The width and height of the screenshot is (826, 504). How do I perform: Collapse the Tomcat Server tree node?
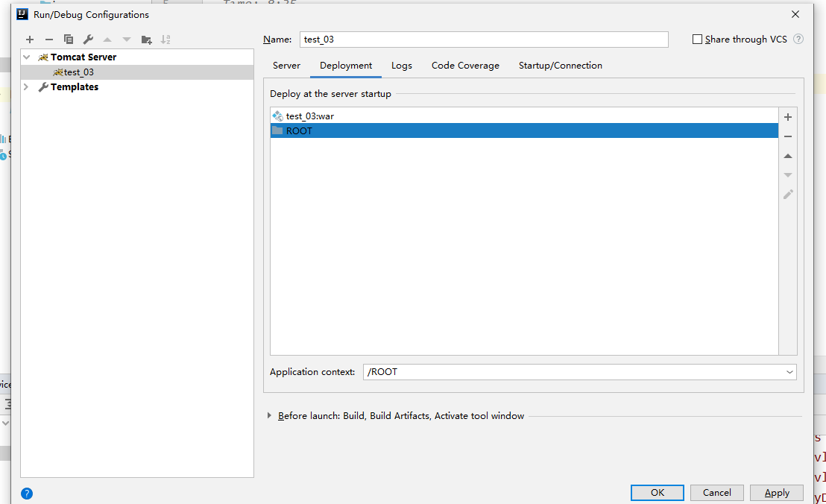click(27, 57)
